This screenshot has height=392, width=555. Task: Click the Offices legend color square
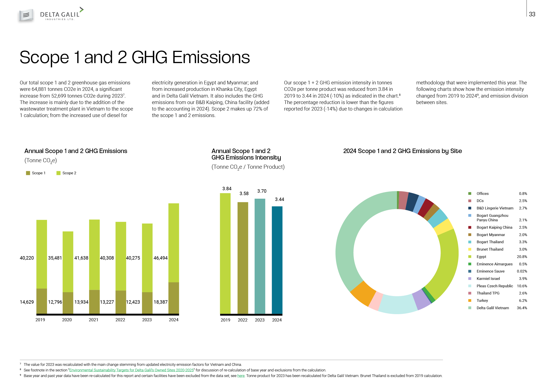click(x=469, y=194)
